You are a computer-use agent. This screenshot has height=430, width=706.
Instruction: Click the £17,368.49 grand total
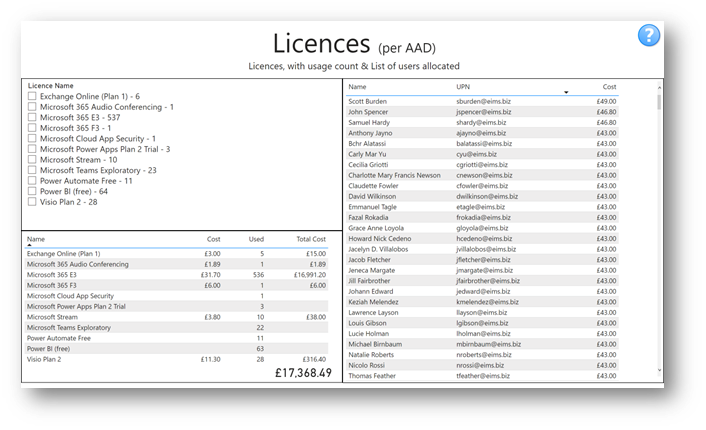[x=303, y=373]
